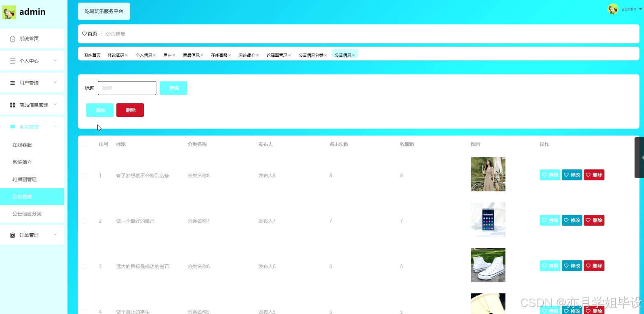Check the row 2 checkbox for 做一个最好的自己

(x=84, y=221)
